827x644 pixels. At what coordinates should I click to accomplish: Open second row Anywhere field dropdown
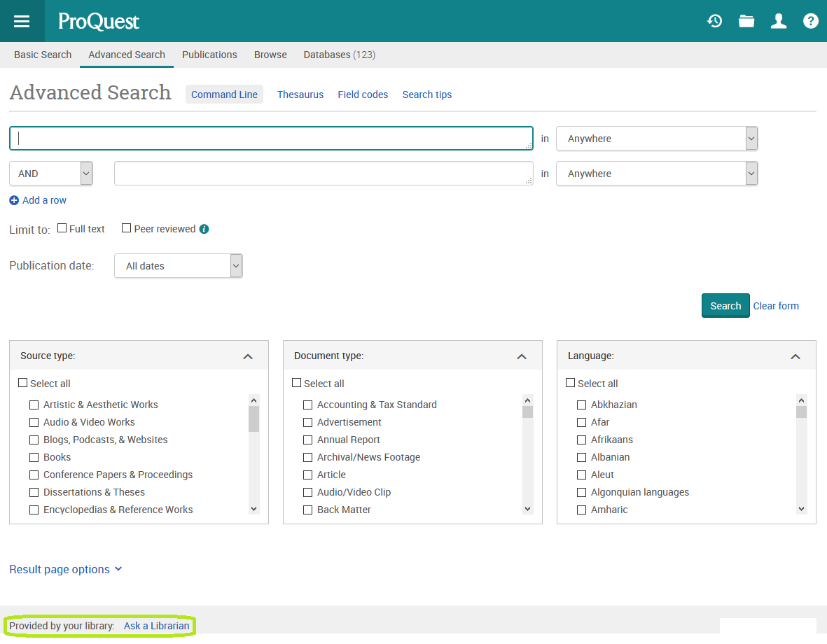tap(657, 174)
